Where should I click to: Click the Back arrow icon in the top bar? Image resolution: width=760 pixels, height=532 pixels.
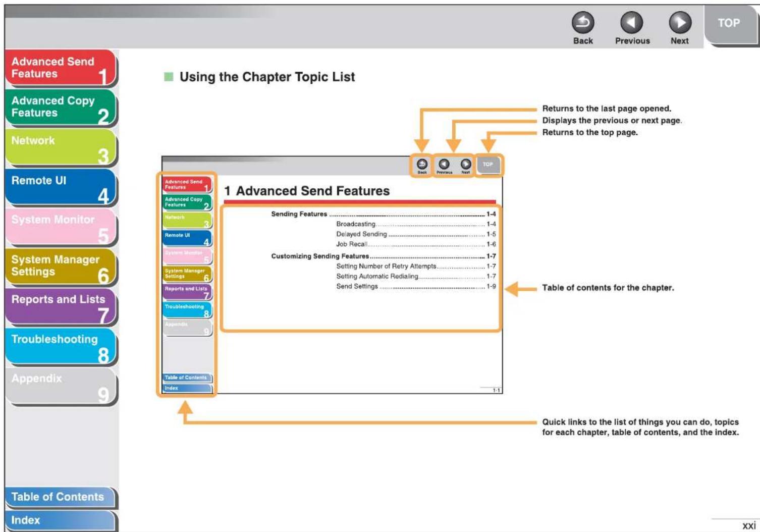[582, 23]
